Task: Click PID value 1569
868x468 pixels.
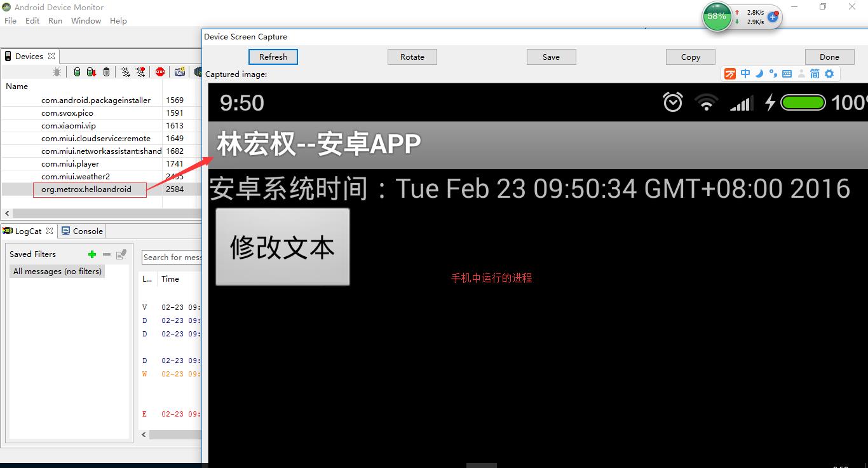Action: (x=175, y=100)
